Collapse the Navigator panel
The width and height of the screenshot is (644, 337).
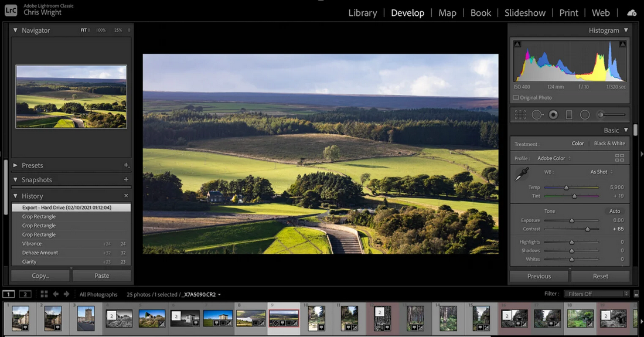(15, 30)
